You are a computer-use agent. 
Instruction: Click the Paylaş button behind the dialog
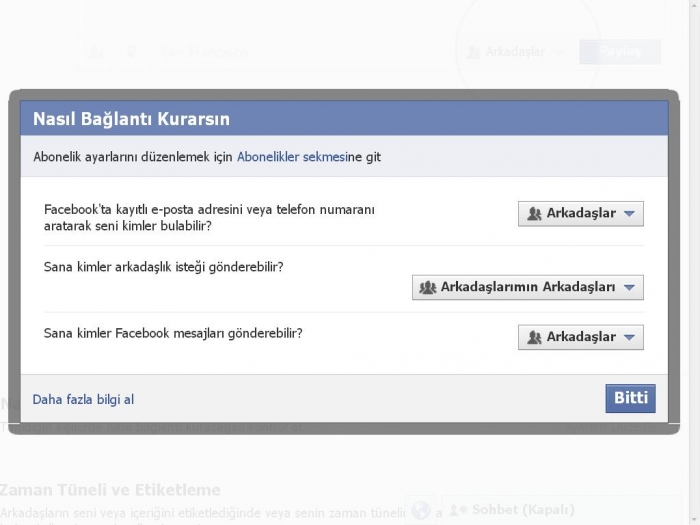coord(620,52)
